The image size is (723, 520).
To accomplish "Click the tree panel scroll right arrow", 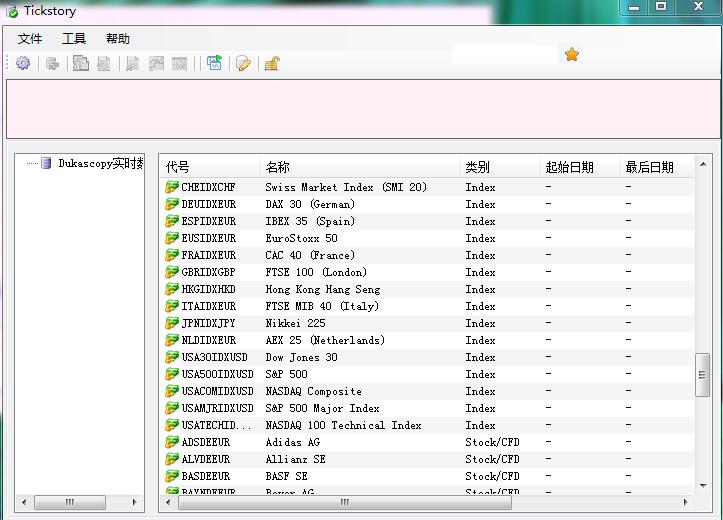I will 134,502.
